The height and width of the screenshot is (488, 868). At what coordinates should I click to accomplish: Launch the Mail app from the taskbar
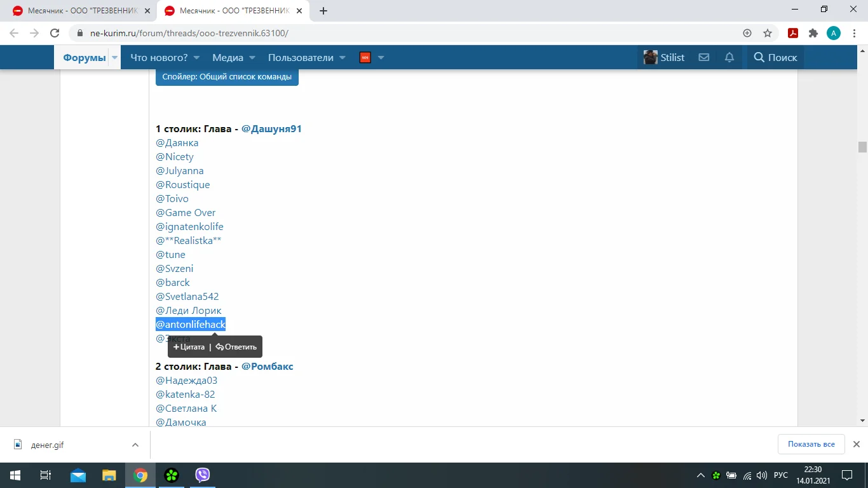(78, 475)
